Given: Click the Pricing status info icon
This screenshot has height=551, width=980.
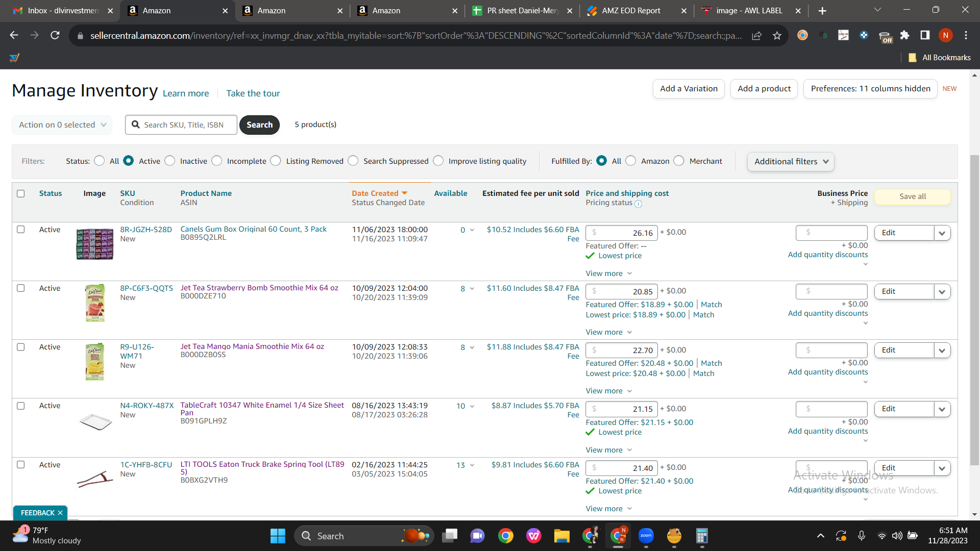Looking at the screenshot, I should [x=639, y=204].
